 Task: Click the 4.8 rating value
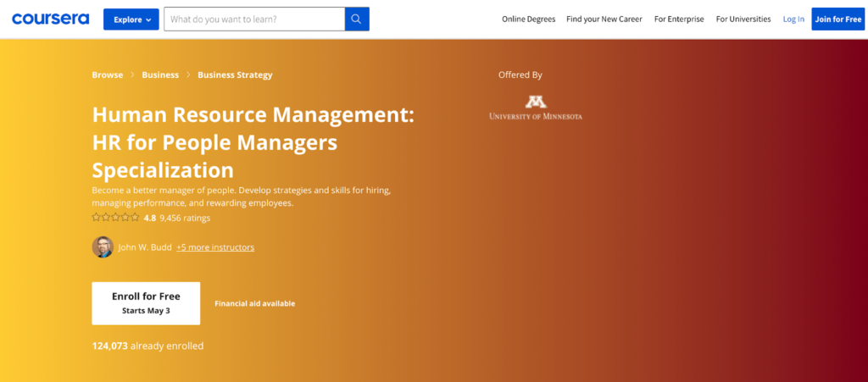click(x=150, y=218)
